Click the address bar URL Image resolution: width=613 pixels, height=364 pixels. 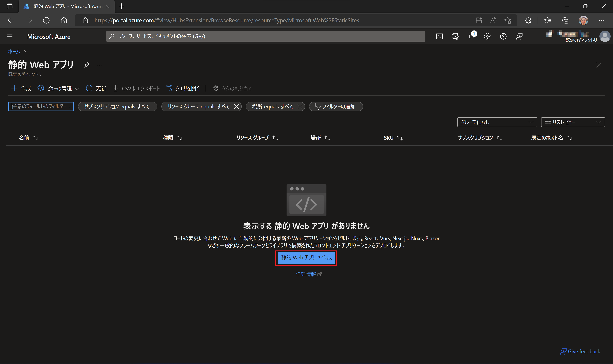[227, 20]
